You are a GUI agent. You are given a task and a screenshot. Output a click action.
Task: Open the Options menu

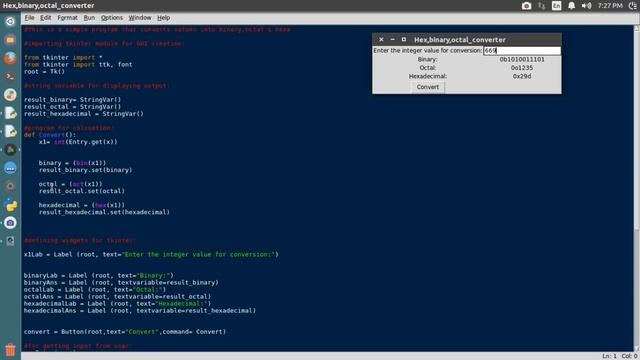pos(112,18)
